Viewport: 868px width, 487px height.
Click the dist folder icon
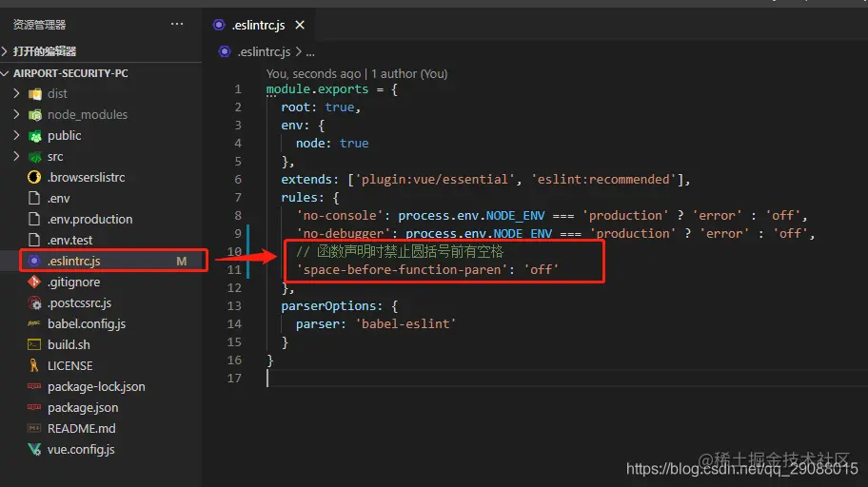(35, 94)
